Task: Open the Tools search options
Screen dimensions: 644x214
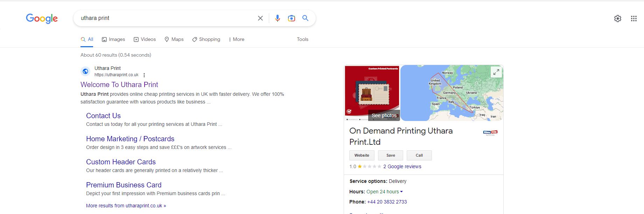Action: tap(302, 40)
